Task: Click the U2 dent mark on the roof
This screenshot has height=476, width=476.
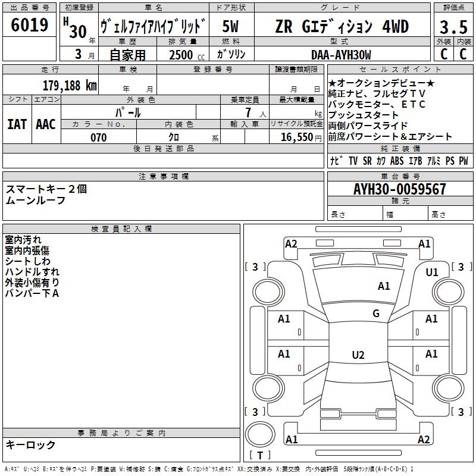Action: tap(358, 355)
